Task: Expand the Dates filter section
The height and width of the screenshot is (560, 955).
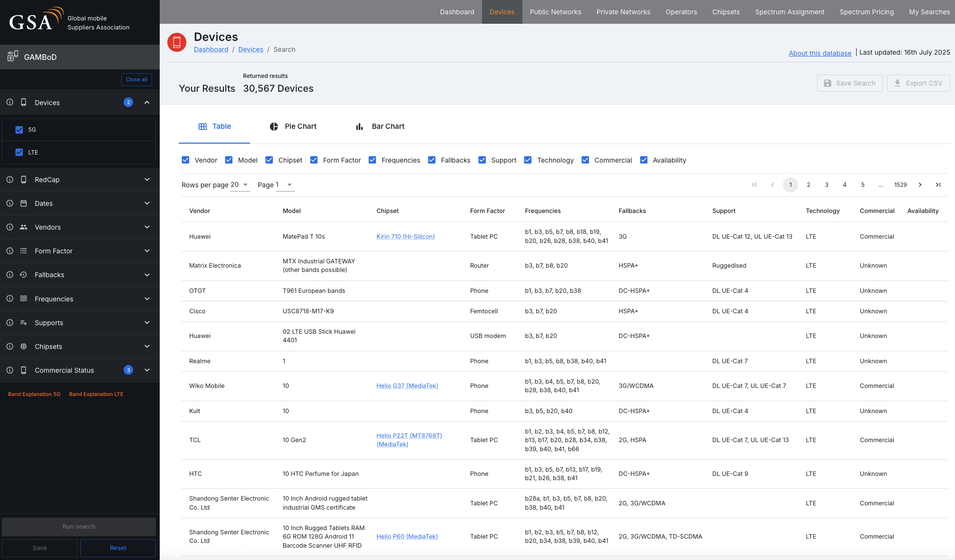Action: (147, 203)
